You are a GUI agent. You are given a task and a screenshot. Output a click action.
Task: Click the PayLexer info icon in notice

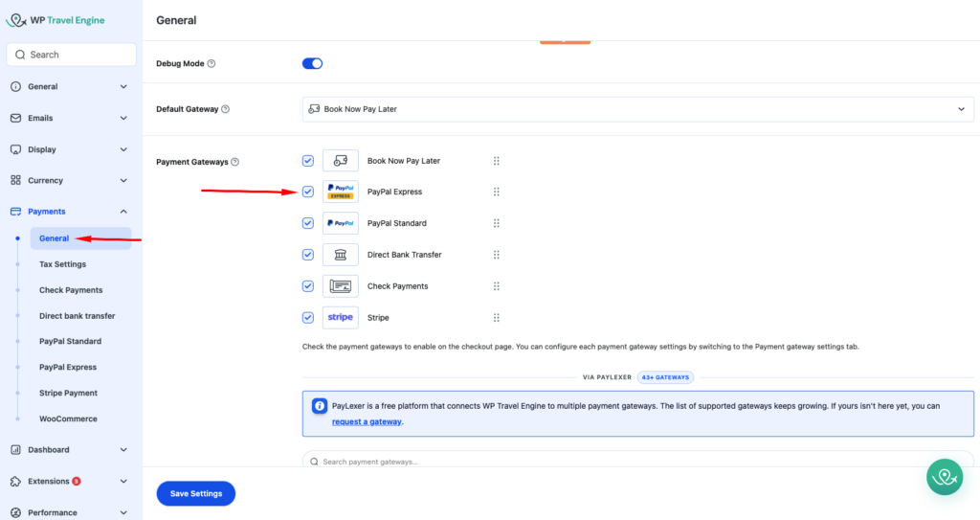(x=320, y=406)
